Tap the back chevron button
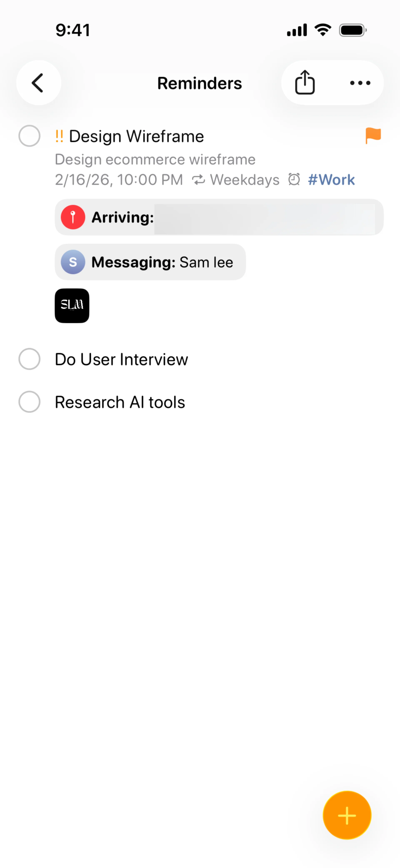Screen dimensions: 400x868 38,83
